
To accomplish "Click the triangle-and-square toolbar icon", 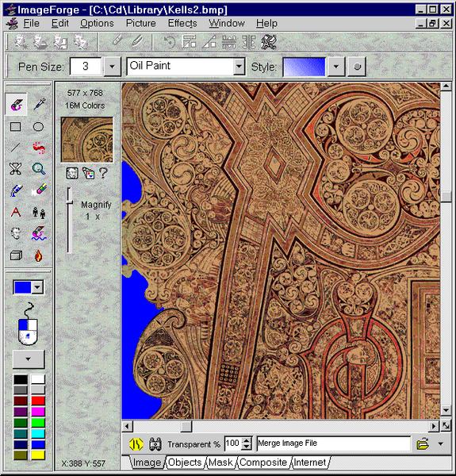I will (209, 41).
